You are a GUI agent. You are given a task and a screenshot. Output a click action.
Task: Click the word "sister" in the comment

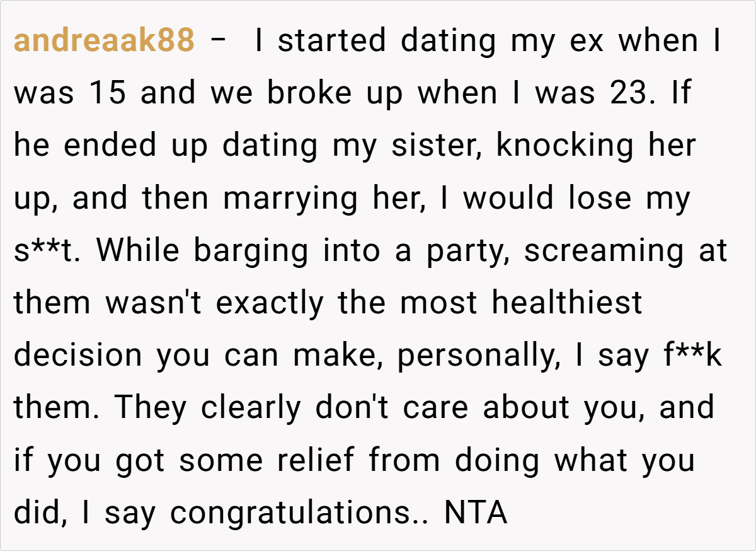tap(435, 146)
